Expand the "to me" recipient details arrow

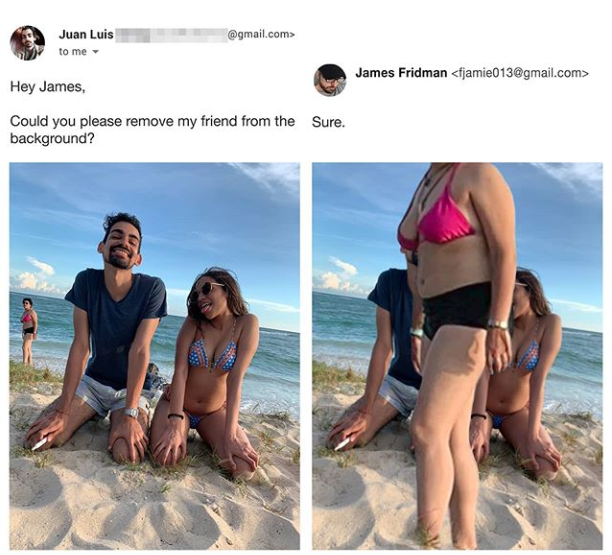click(95, 52)
